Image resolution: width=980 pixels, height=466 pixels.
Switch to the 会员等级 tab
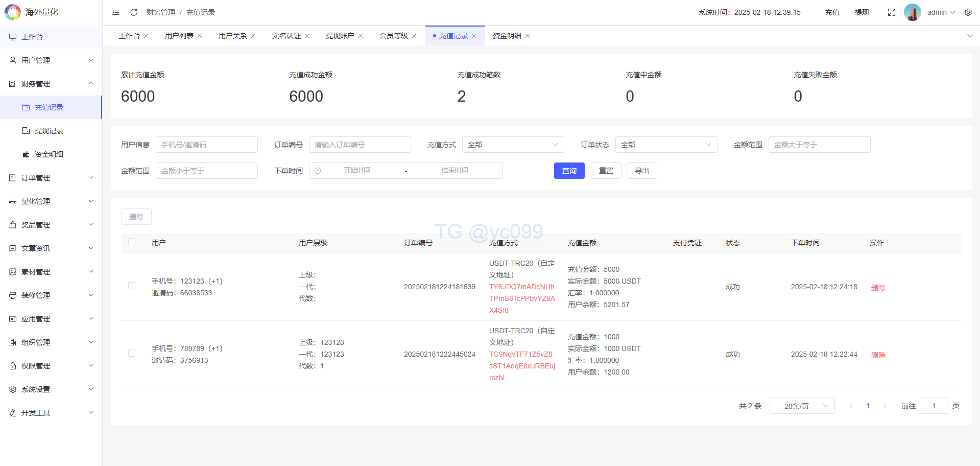tap(393, 36)
